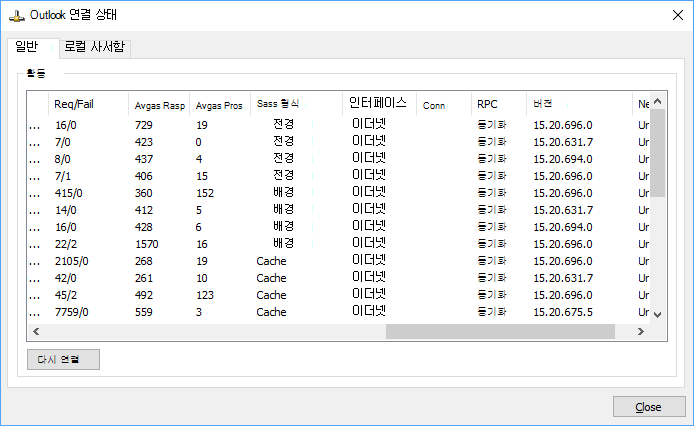Select the row with Req/Fail 415/0

pos(339,193)
